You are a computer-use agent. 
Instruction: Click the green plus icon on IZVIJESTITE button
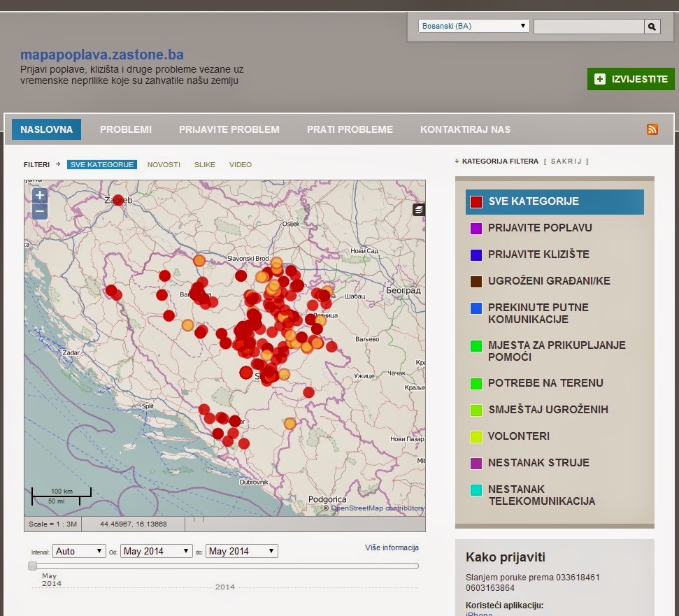599,79
